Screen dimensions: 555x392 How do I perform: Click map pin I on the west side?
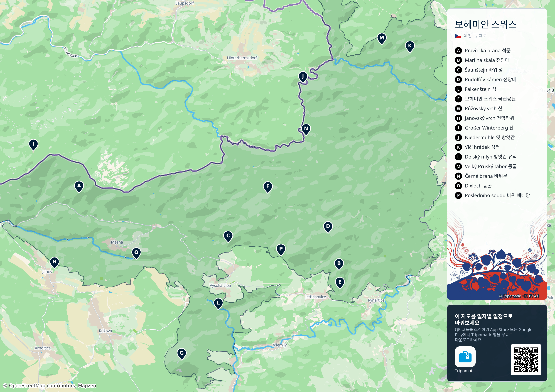click(x=33, y=145)
